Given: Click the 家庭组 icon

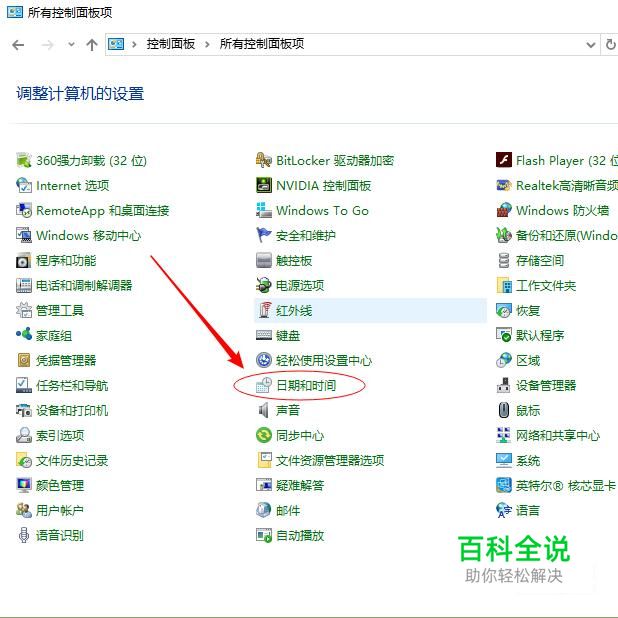Looking at the screenshot, I should tap(24, 335).
